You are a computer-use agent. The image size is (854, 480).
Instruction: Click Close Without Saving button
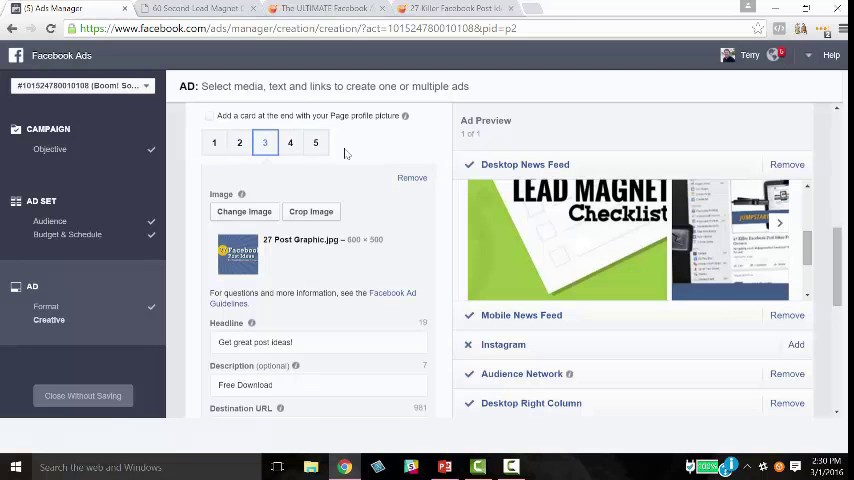tap(83, 396)
